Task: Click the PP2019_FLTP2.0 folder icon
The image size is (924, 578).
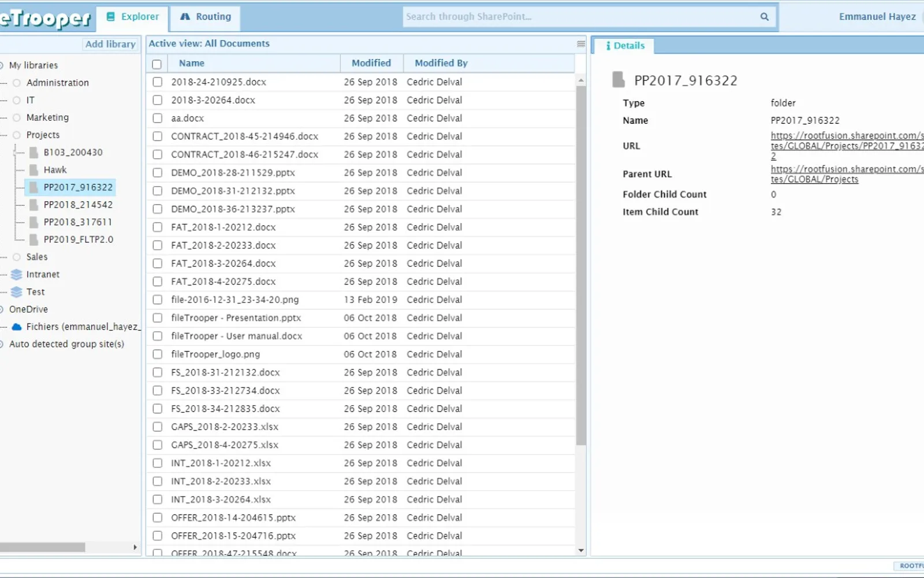Action: [x=34, y=239]
